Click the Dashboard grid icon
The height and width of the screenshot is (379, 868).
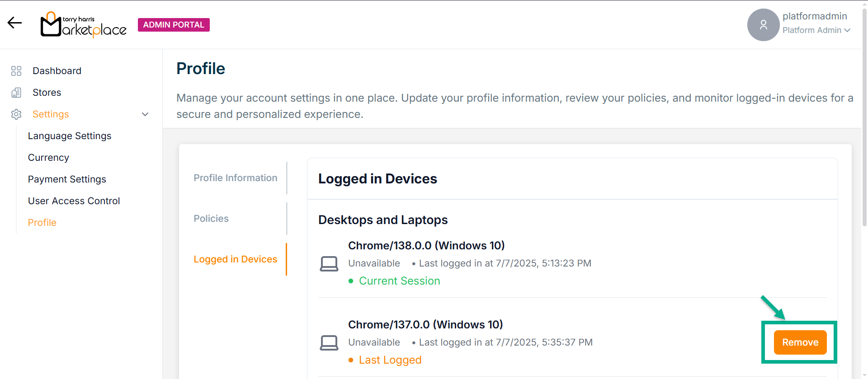[16, 71]
